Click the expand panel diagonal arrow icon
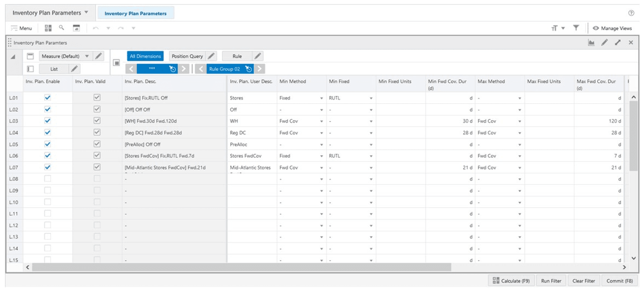This screenshot has width=644, height=292. pos(617,42)
